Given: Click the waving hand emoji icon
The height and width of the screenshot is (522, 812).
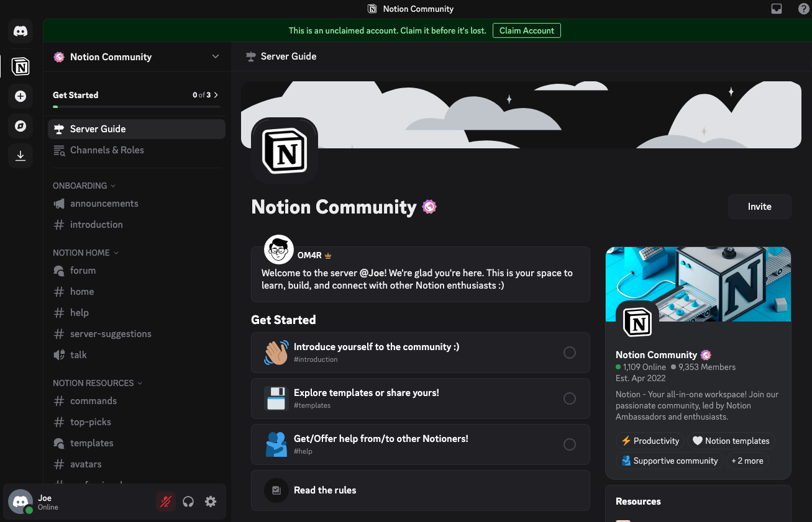Looking at the screenshot, I should [276, 353].
